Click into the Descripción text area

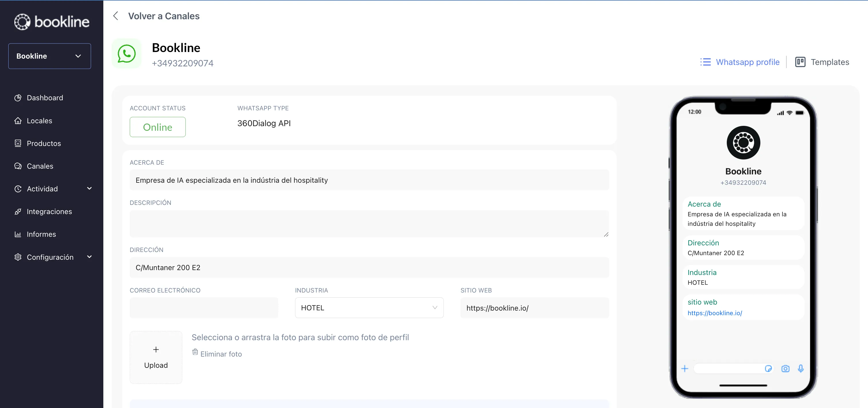tap(369, 224)
